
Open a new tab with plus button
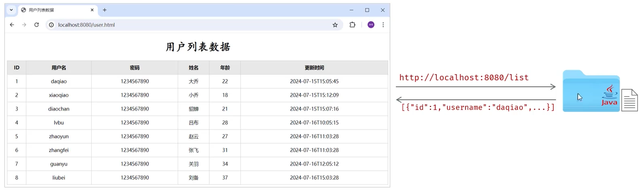[x=104, y=10]
